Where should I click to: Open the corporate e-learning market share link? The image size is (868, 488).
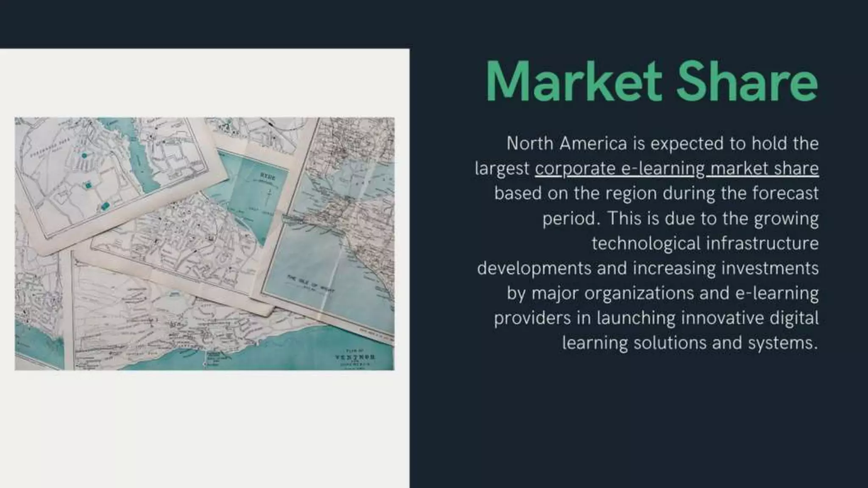tap(676, 169)
